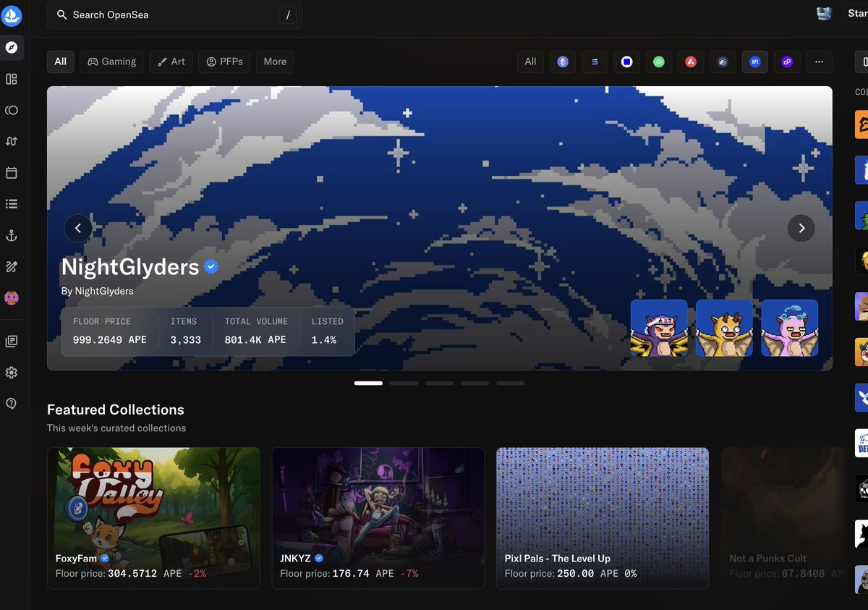Open the FoxyFam featured collection card

click(x=153, y=518)
